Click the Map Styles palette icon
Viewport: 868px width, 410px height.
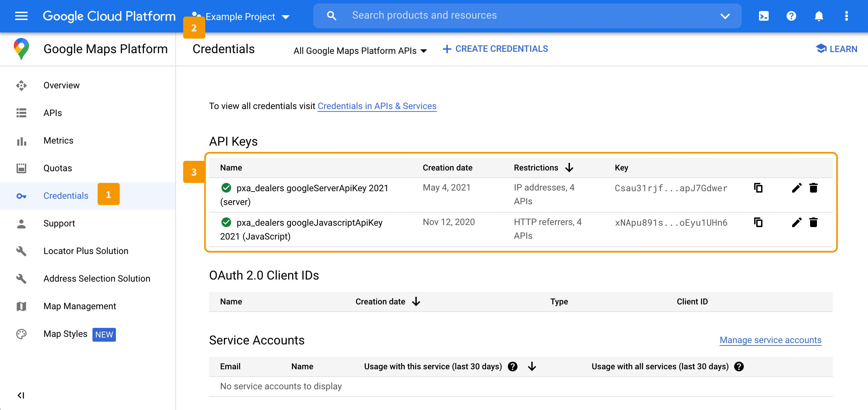[21, 334]
